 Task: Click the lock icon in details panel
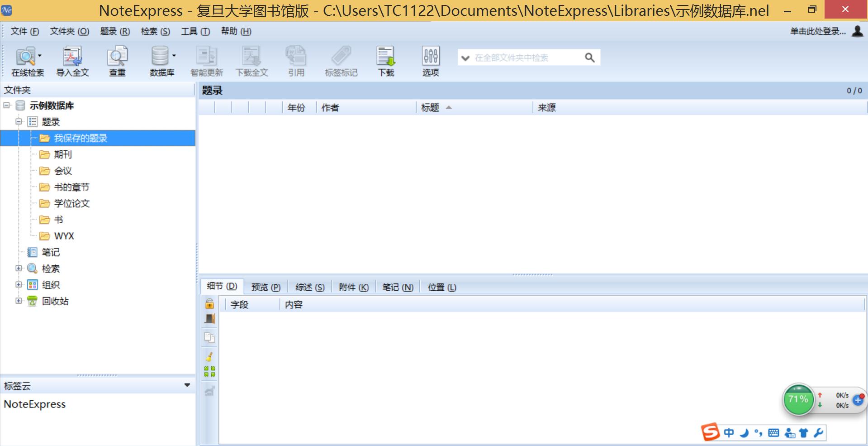tap(209, 303)
